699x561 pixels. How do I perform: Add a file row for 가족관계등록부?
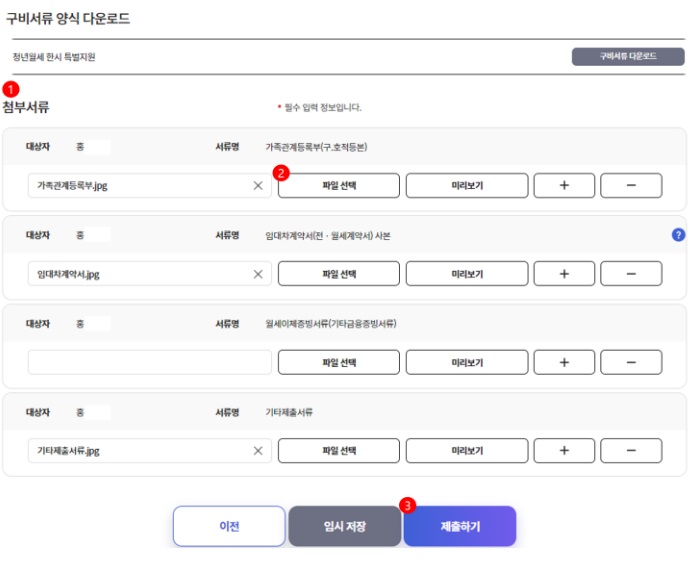[x=564, y=186]
